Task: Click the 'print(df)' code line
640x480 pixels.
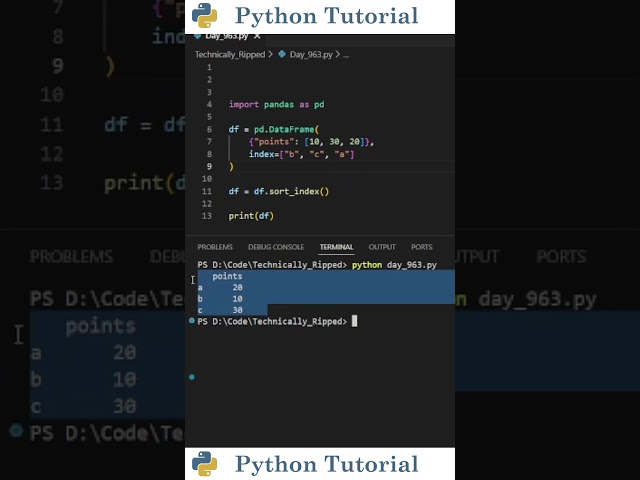Action: tap(251, 216)
